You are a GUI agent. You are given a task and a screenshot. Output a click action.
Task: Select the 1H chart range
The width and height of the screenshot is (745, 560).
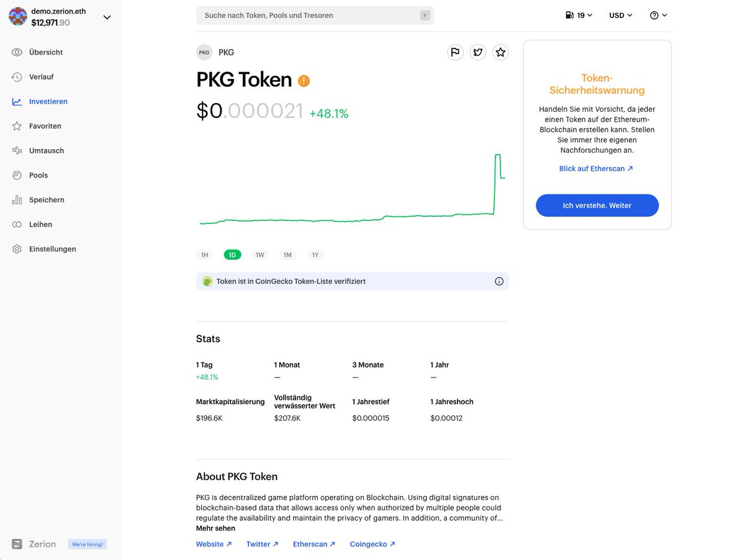pos(205,255)
